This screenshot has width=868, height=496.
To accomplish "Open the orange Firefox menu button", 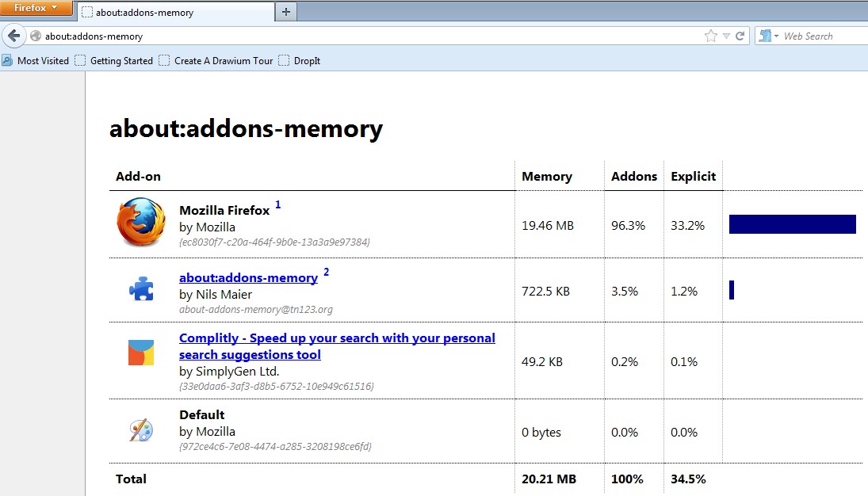I will (36, 9).
